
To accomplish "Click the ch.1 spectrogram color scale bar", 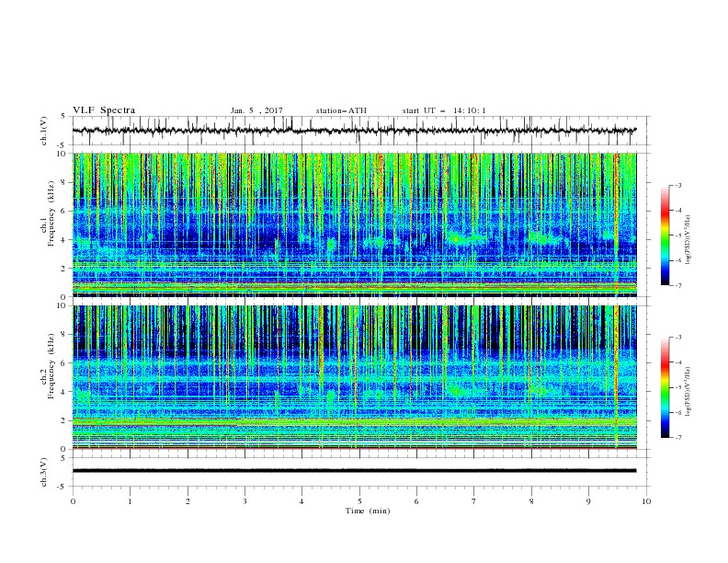I will coord(665,236).
